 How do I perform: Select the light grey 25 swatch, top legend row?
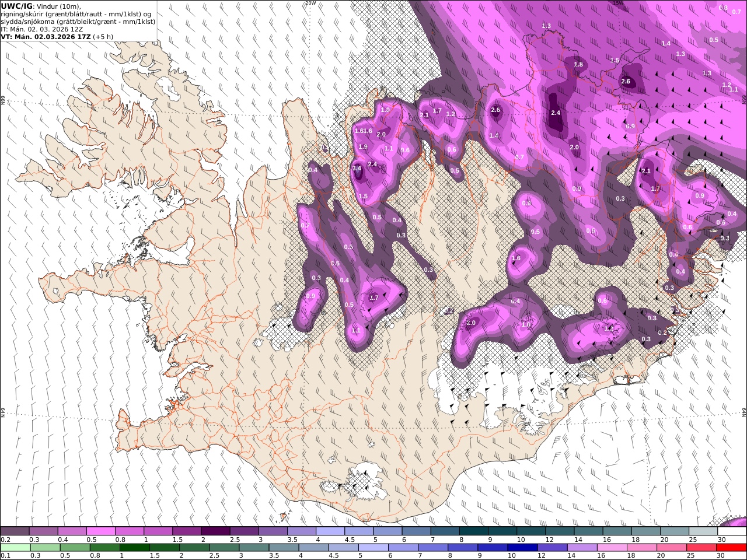703,531
